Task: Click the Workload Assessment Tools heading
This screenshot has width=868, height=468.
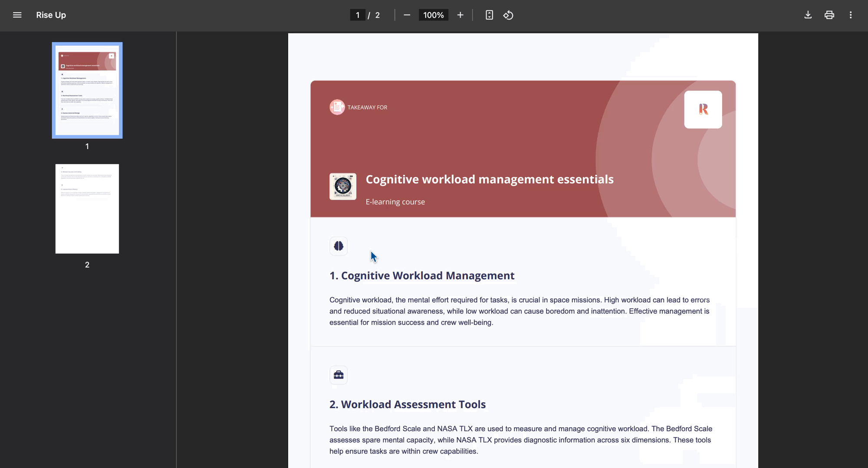Action: 407,404
